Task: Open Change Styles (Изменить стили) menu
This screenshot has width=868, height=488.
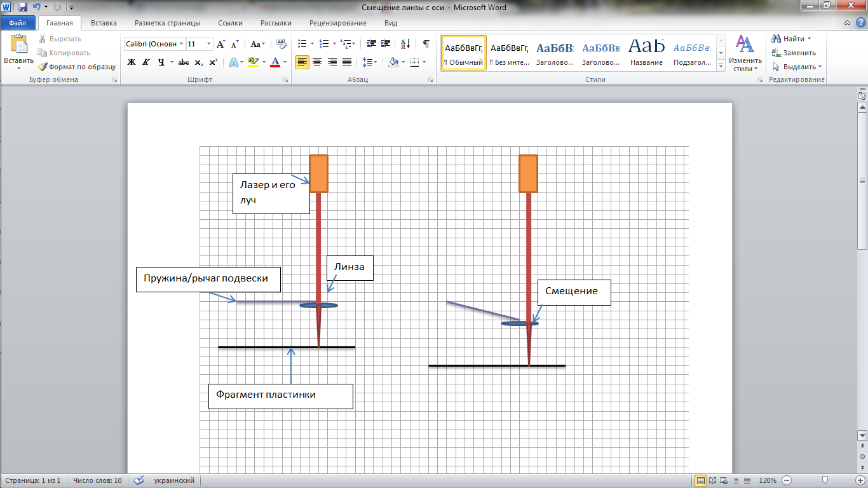Action: coord(745,53)
